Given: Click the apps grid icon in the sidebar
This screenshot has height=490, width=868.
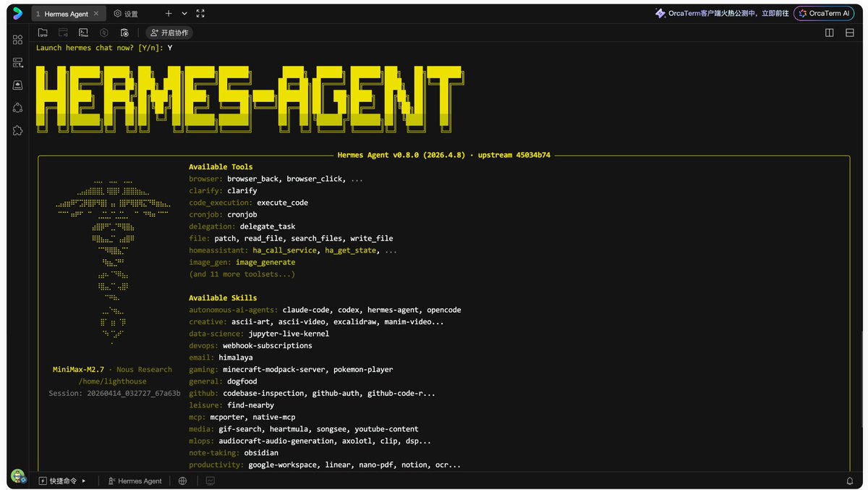Looking at the screenshot, I should pos(17,40).
